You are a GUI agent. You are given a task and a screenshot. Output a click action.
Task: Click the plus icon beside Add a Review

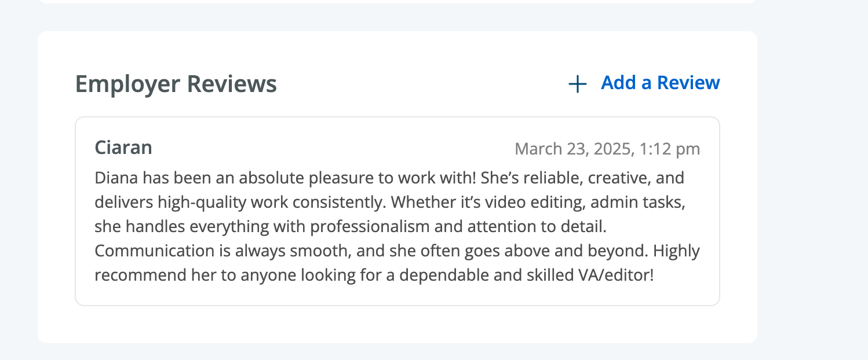pos(577,85)
